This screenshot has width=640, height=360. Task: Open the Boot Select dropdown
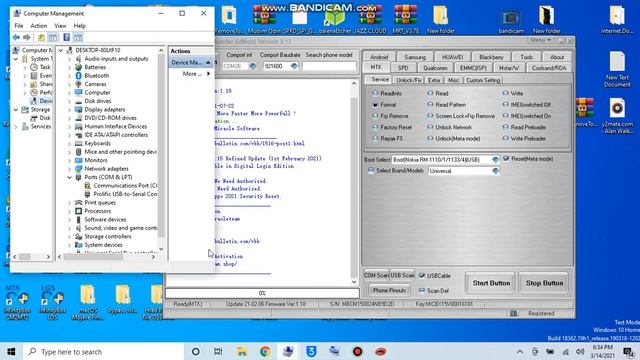click(x=495, y=160)
